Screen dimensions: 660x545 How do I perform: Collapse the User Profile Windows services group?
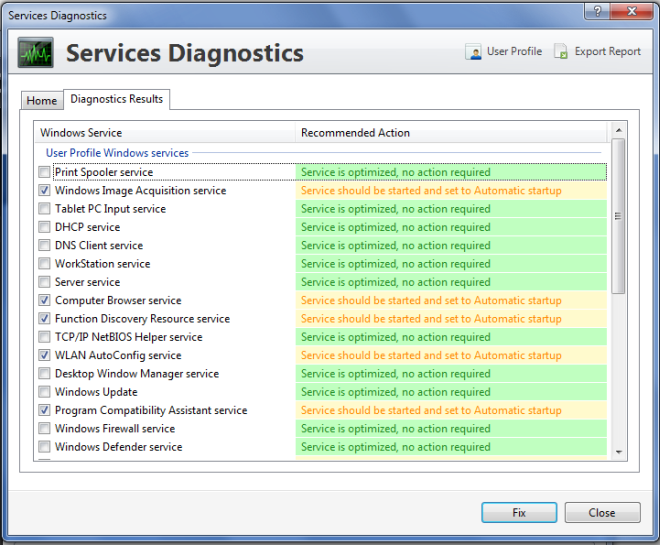(x=117, y=153)
